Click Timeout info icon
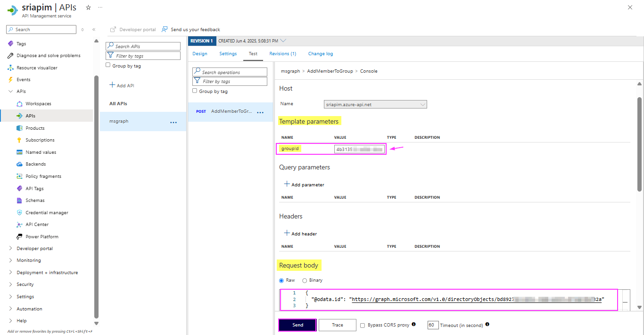The width and height of the screenshot is (644, 335). pyautogui.click(x=487, y=324)
